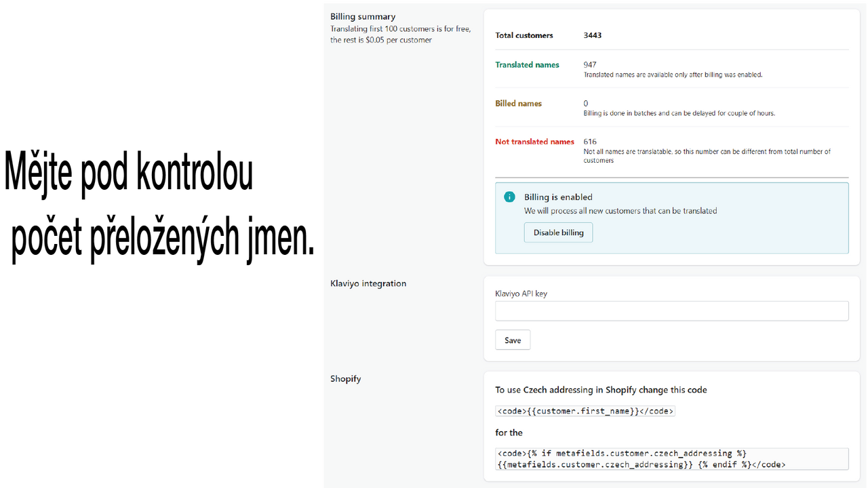Click the Billing is enabled title

coord(558,197)
